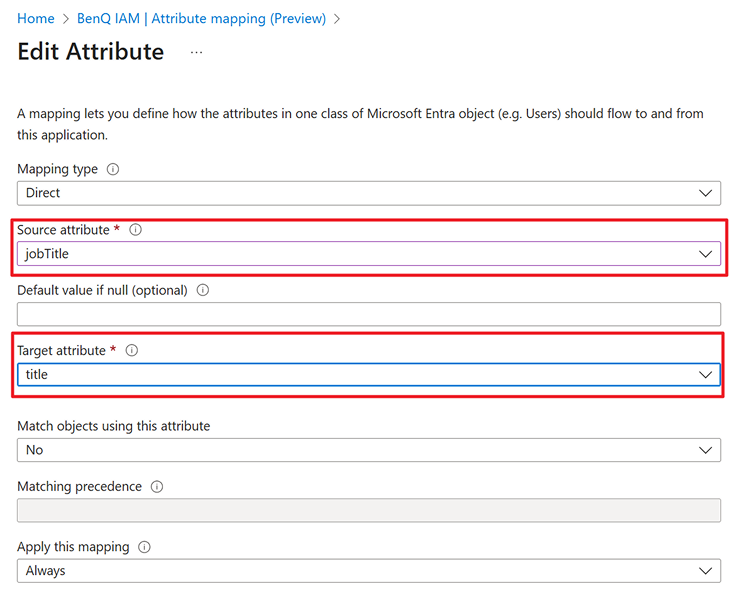
Task: Open the ellipsis menu beside Edit Attribute
Action: [x=196, y=52]
